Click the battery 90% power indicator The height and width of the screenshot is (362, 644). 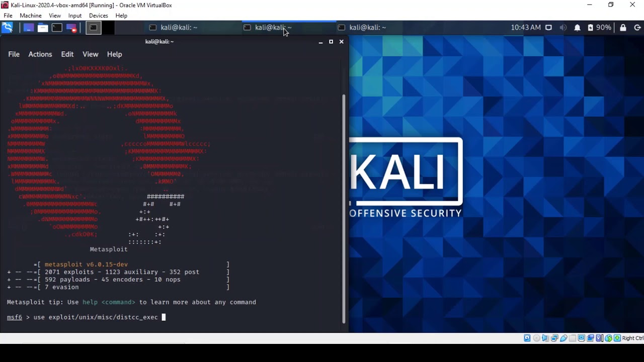(x=599, y=28)
